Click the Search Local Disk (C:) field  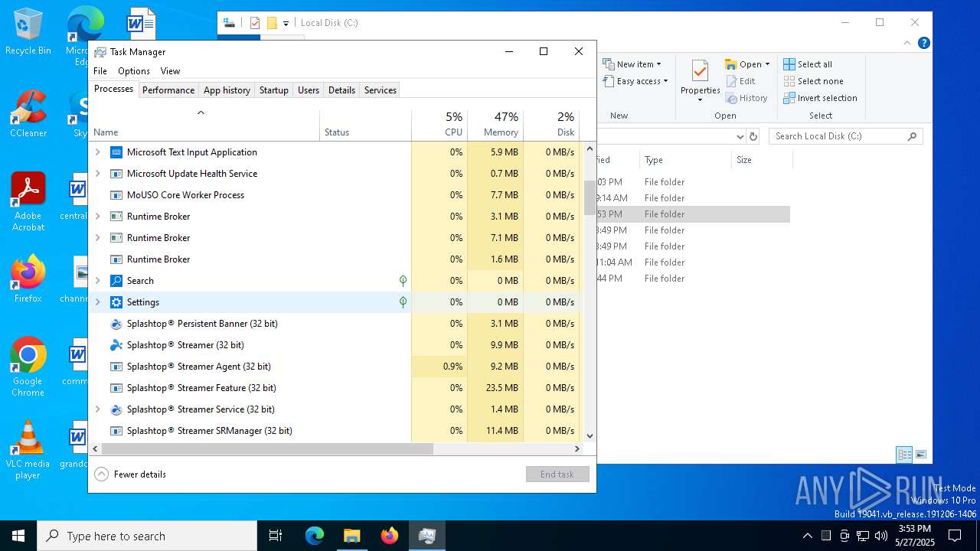pos(845,136)
